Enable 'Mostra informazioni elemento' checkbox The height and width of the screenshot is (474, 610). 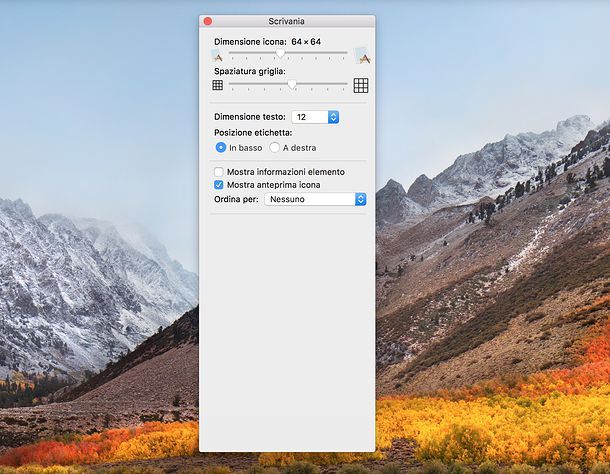219,172
